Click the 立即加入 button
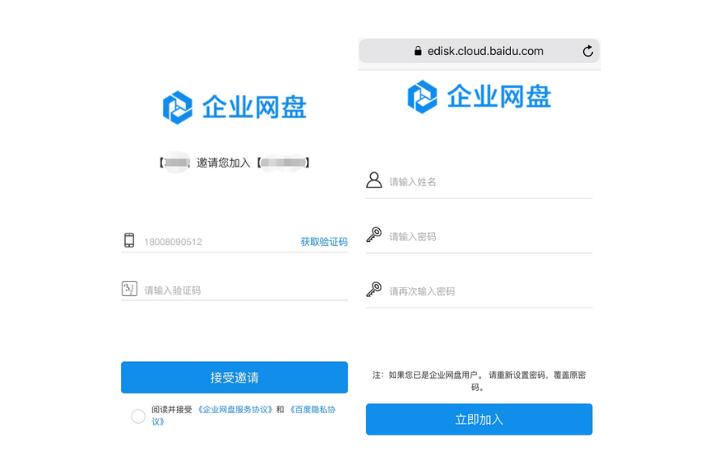This screenshot has height=458, width=715. [479, 419]
